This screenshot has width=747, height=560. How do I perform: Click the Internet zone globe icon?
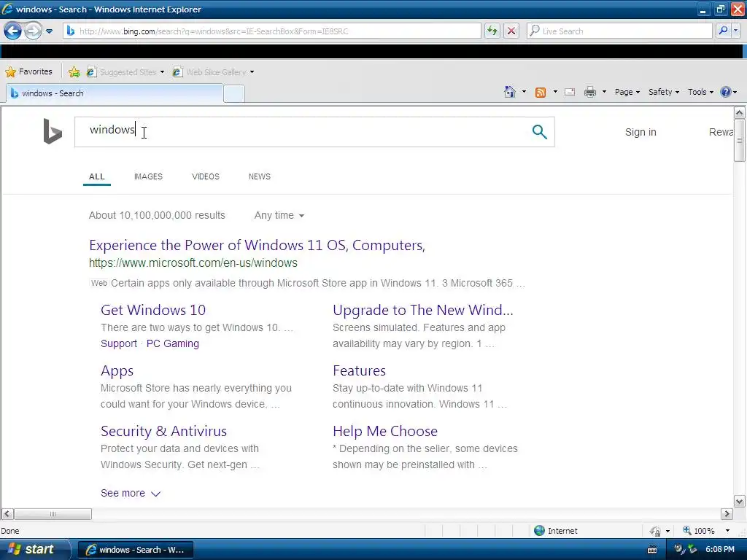tap(539, 531)
